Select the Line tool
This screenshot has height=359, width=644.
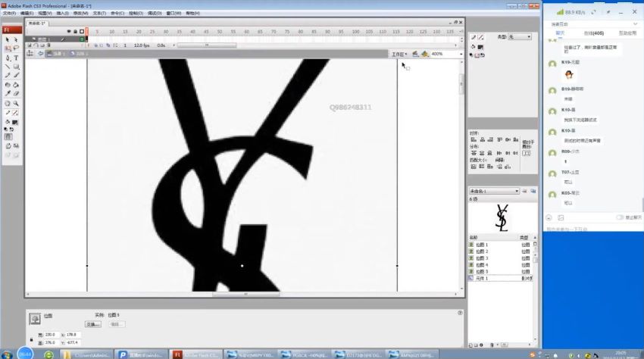coord(8,67)
